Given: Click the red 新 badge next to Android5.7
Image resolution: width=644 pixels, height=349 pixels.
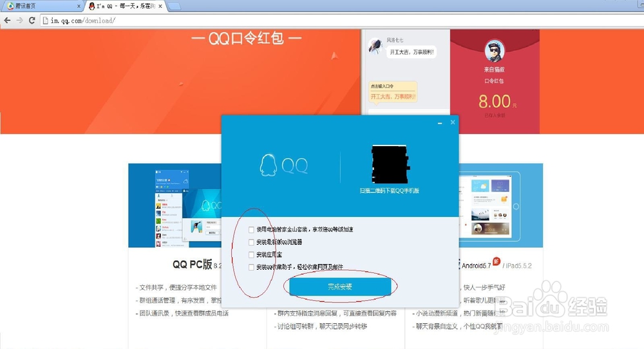Looking at the screenshot, I should coord(497,261).
